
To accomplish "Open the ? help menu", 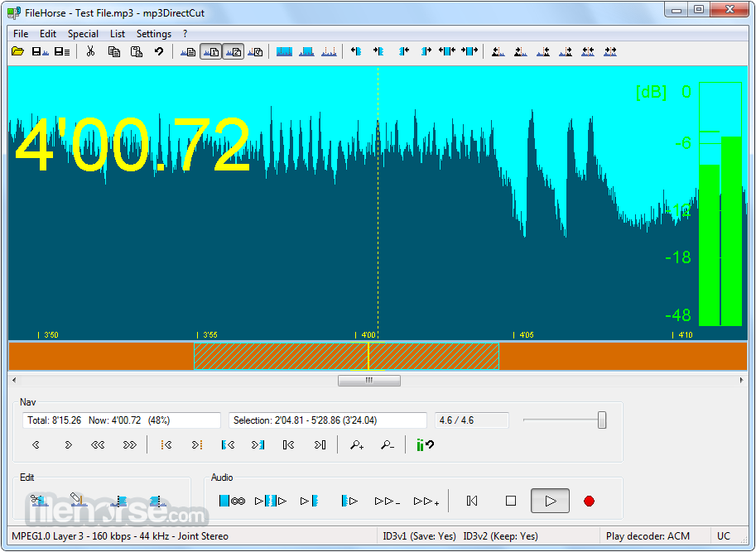I will click(185, 34).
